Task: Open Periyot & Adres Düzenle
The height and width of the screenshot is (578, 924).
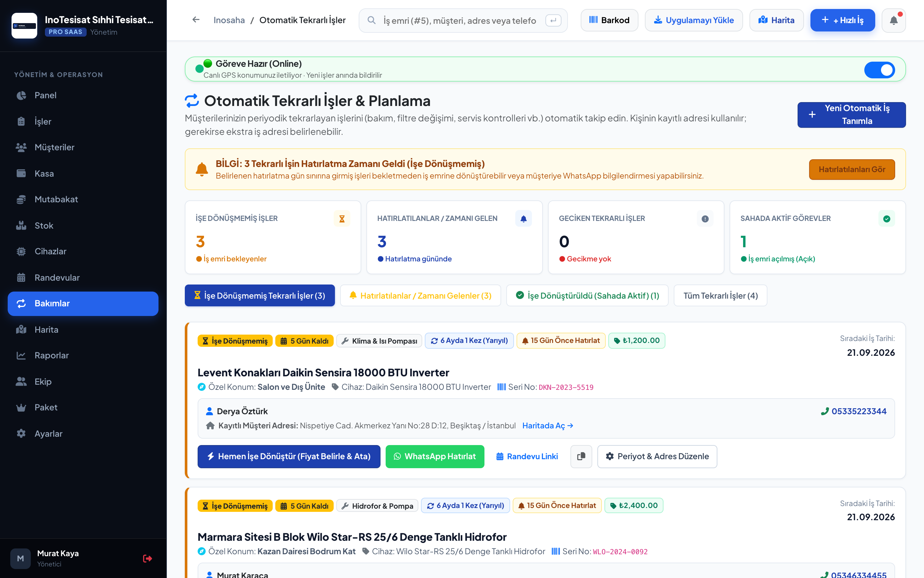Action: (657, 456)
